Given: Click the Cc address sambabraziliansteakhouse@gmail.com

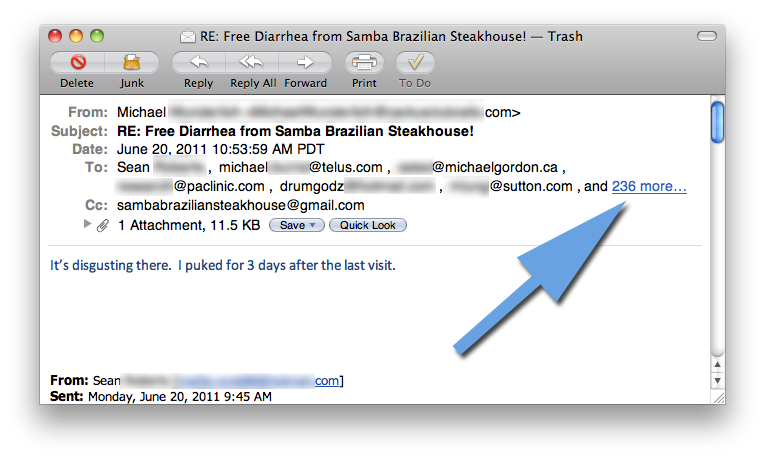Looking at the screenshot, I should tap(241, 205).
